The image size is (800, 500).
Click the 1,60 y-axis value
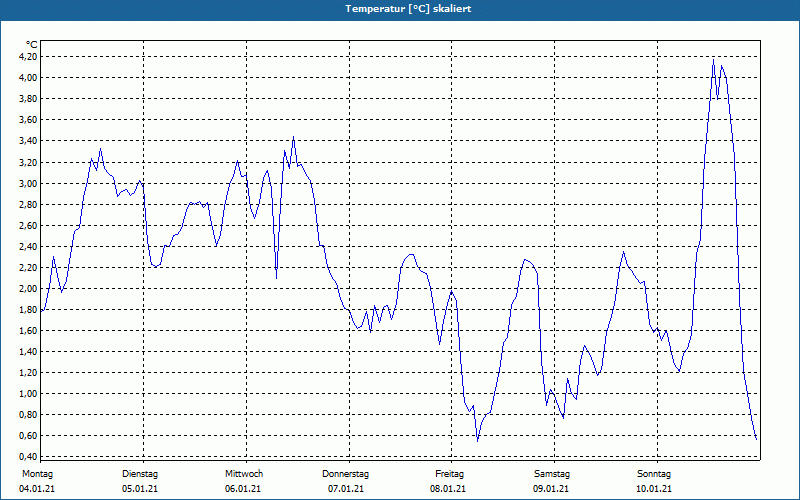click(x=28, y=331)
